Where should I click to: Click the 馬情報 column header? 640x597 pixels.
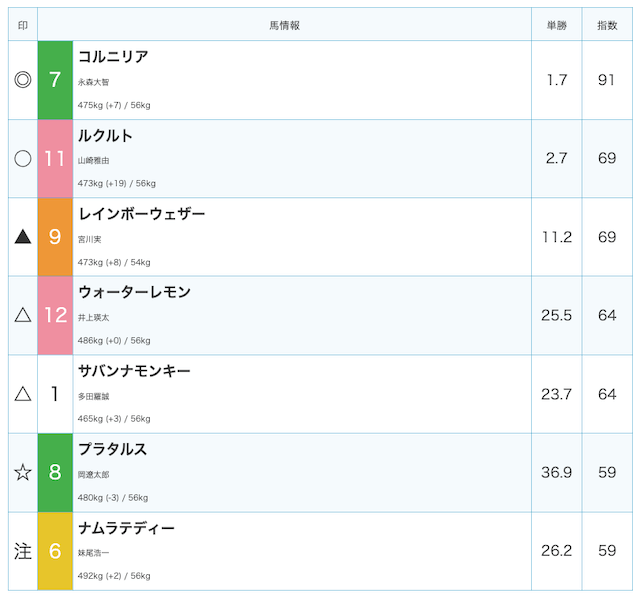(x=284, y=25)
